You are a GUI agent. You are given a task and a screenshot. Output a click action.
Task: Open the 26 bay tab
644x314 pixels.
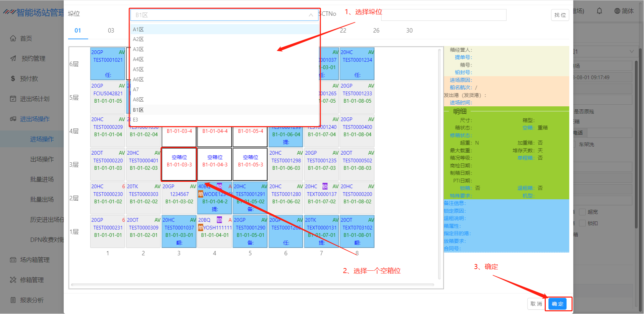point(376,31)
